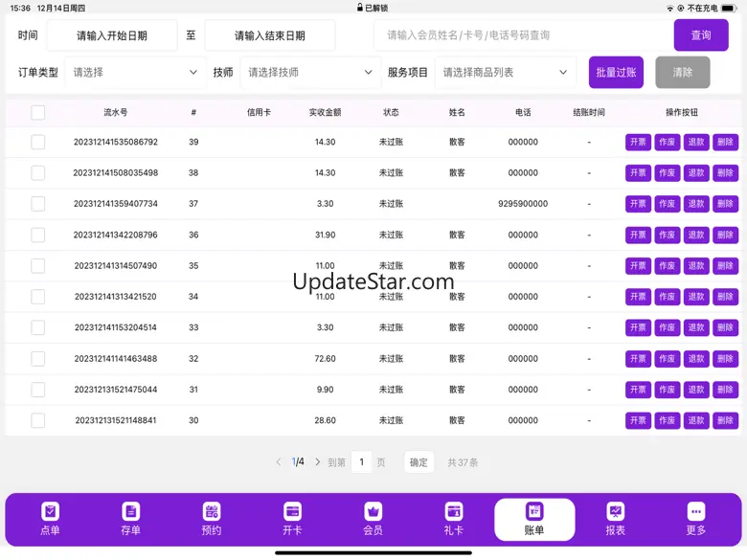Expand the 服务项目 product list dropdown
The width and height of the screenshot is (747, 560).
point(505,73)
